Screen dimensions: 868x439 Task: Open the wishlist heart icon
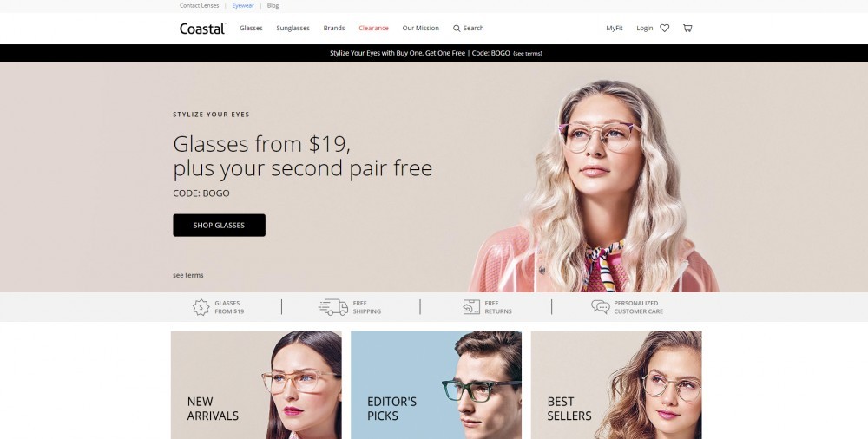[x=664, y=29]
